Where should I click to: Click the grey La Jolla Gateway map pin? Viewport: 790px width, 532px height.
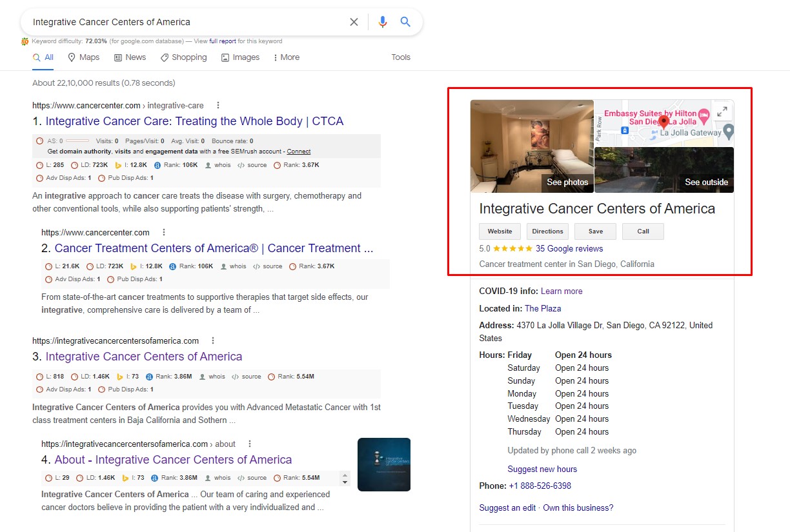click(729, 132)
